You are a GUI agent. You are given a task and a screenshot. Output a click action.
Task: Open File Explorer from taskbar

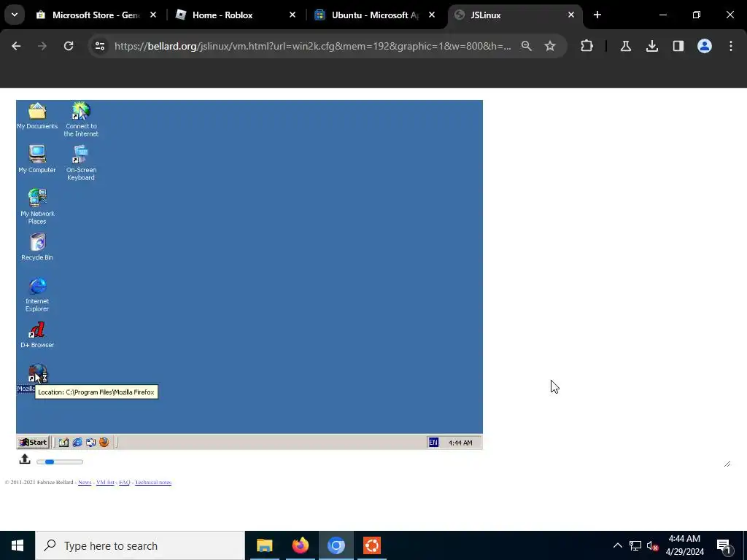pos(264,545)
